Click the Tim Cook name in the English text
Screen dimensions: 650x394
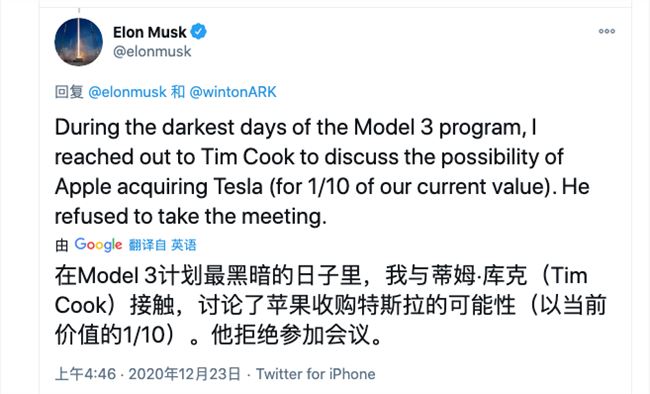point(248,157)
